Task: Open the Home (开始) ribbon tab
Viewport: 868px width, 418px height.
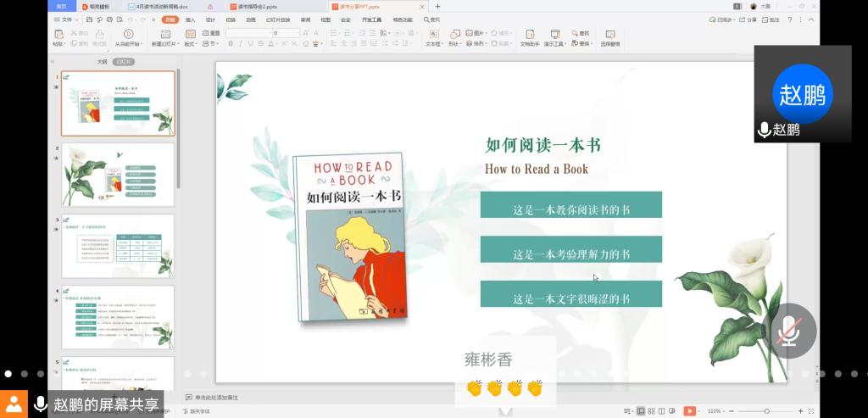Action: tap(170, 20)
